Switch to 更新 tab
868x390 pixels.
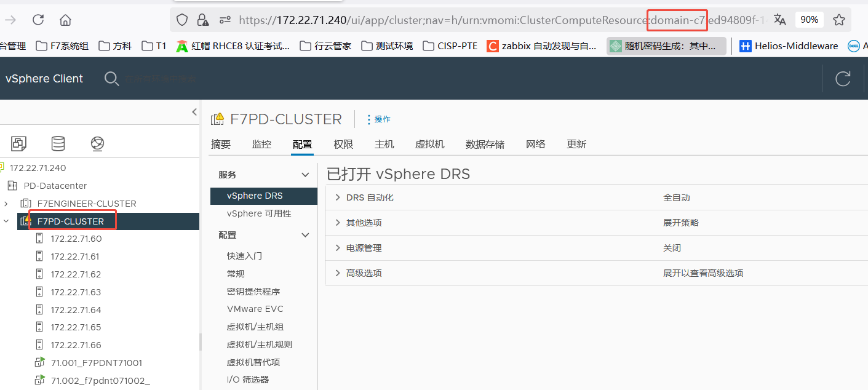576,145
